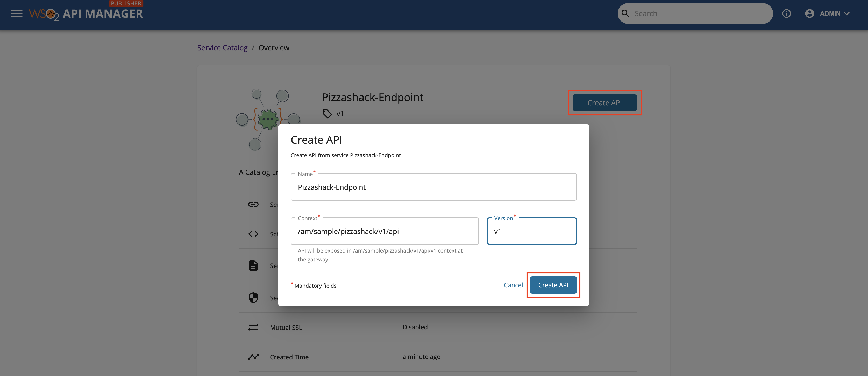Screen dimensions: 868x376
Task: Click the Service Definition document icon
Action: [253, 265]
